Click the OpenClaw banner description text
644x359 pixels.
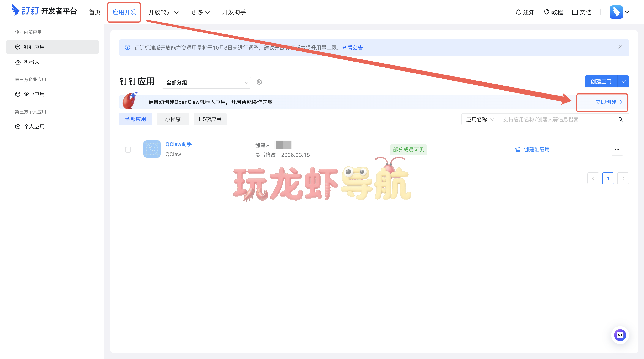[208, 102]
